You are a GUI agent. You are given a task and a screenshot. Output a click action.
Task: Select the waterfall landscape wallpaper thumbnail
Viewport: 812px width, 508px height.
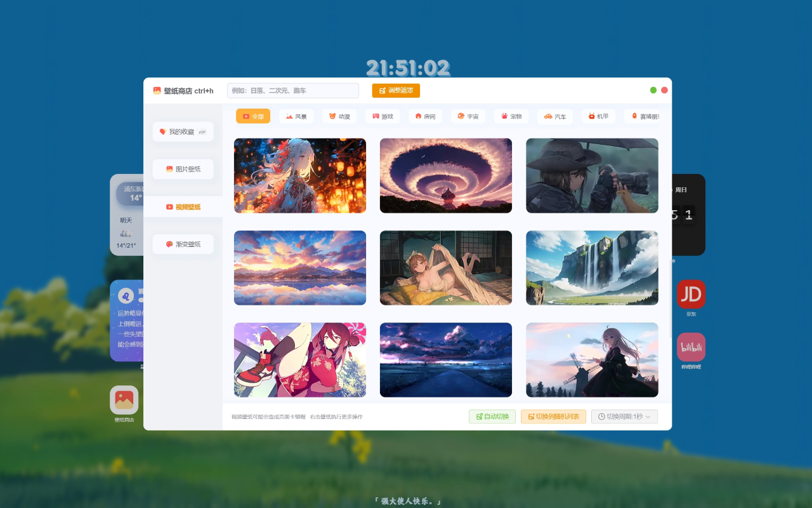pos(591,267)
